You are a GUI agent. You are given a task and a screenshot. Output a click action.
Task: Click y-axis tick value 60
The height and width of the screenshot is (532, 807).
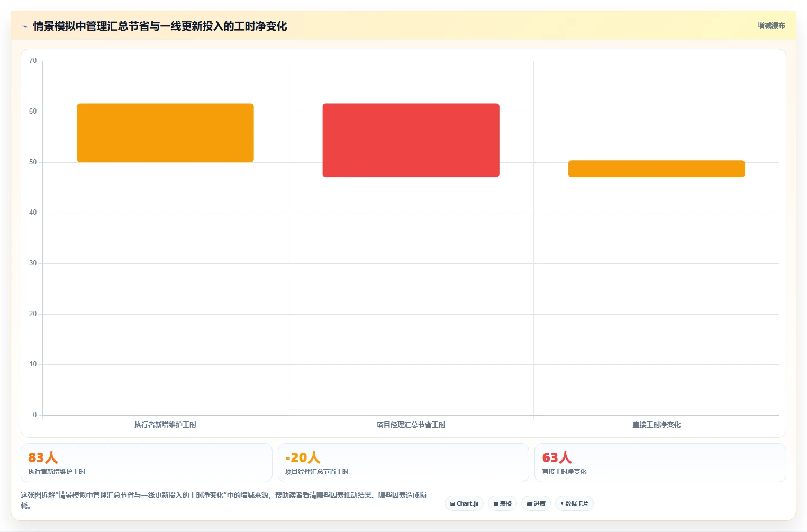click(33, 112)
